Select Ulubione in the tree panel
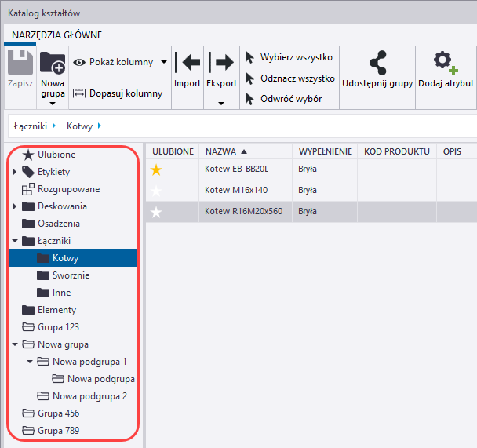The width and height of the screenshot is (477, 448). [56, 155]
